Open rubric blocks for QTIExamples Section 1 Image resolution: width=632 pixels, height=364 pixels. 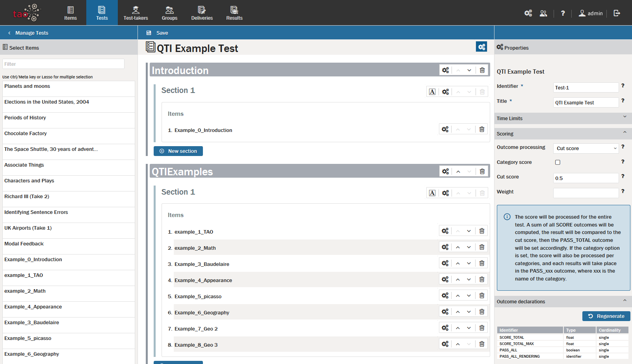pos(432,193)
